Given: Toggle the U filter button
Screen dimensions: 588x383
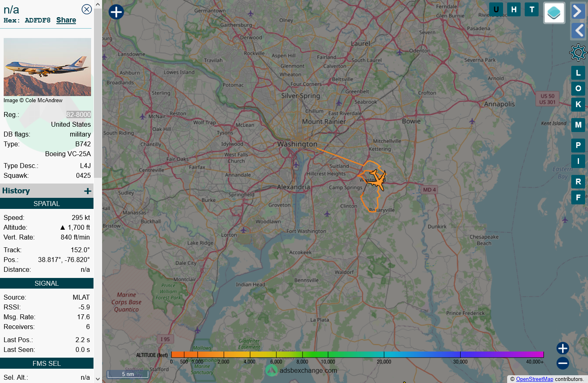Looking at the screenshot, I should 496,9.
